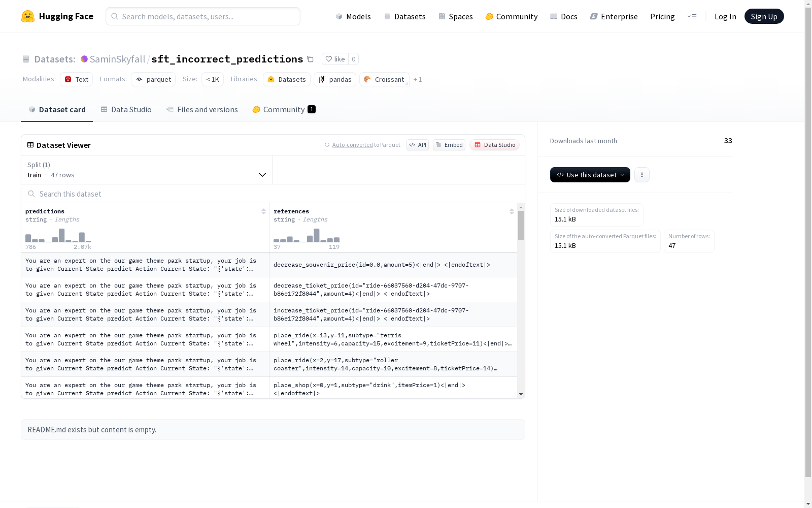
Task: Open the Use this dataset dropdown
Action: [590, 175]
